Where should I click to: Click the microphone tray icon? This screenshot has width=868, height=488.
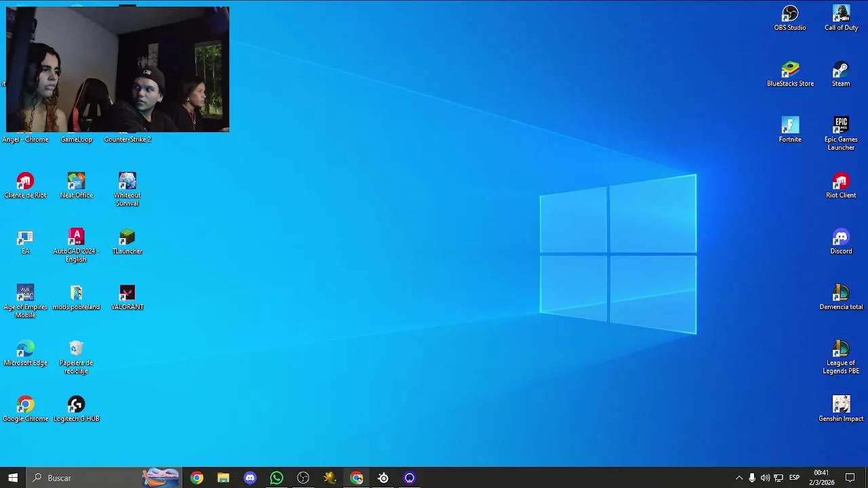pyautogui.click(x=752, y=478)
